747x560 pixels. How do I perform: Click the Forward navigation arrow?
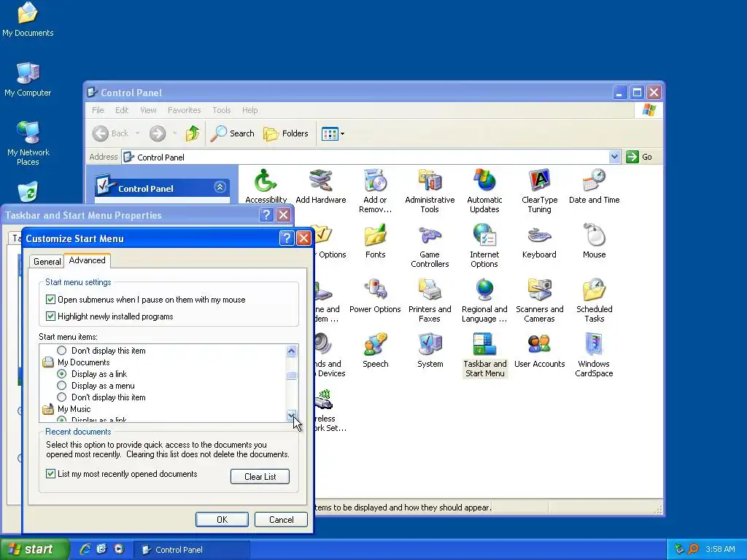158,133
